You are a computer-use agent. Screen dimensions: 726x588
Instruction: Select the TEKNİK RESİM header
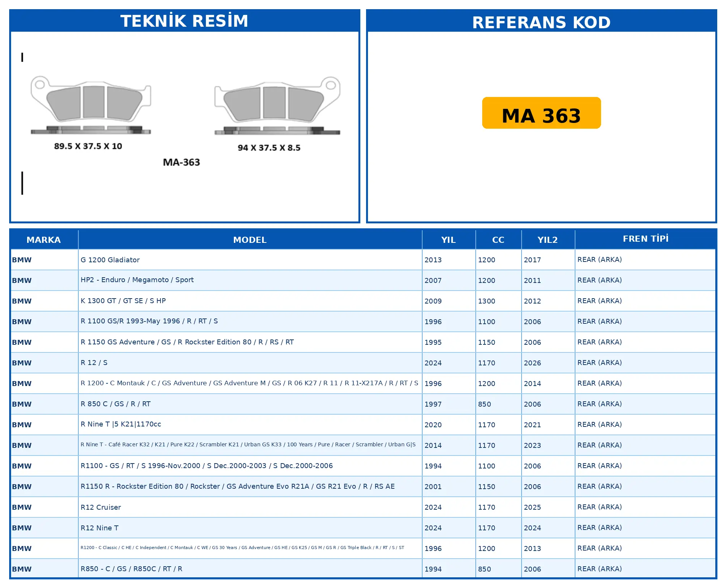click(185, 21)
